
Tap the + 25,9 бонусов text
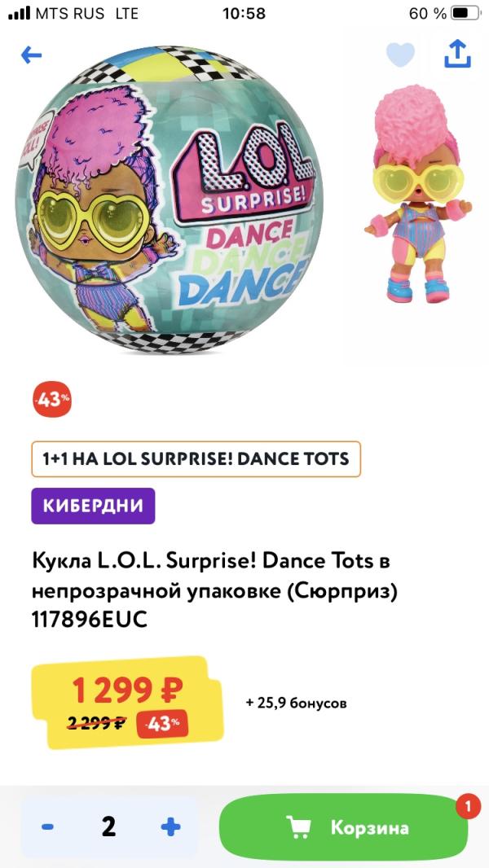(x=296, y=702)
